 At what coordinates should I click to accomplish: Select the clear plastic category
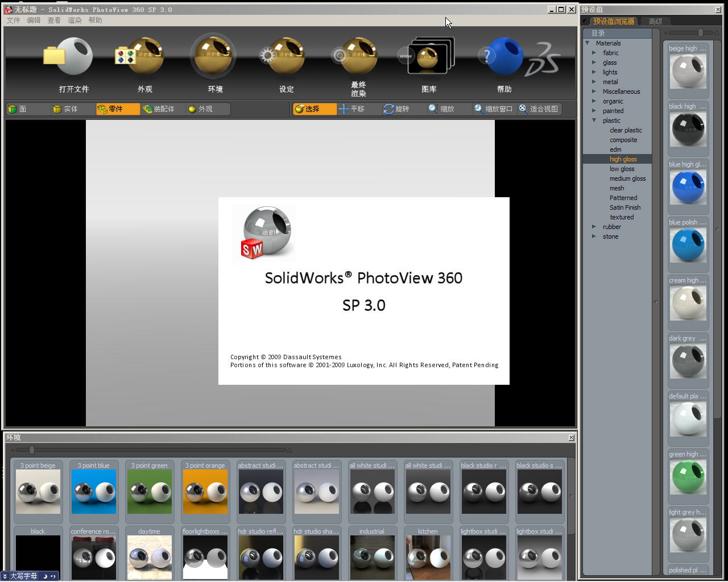pos(626,130)
